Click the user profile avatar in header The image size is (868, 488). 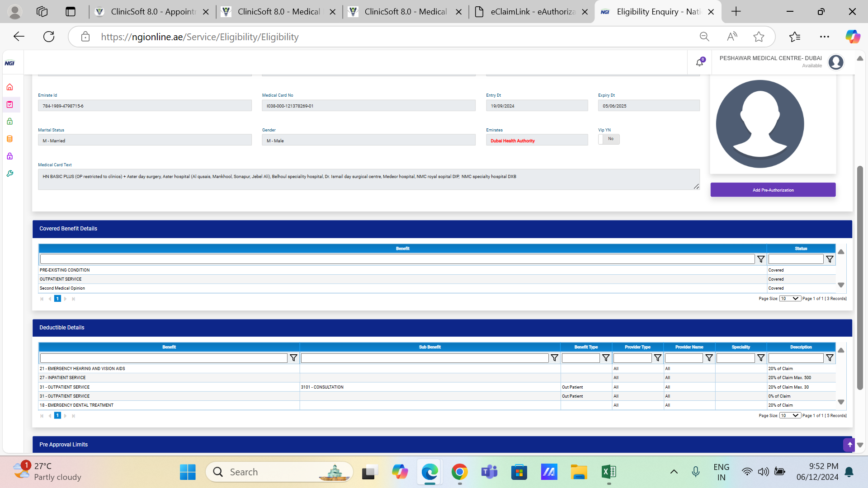coord(836,62)
